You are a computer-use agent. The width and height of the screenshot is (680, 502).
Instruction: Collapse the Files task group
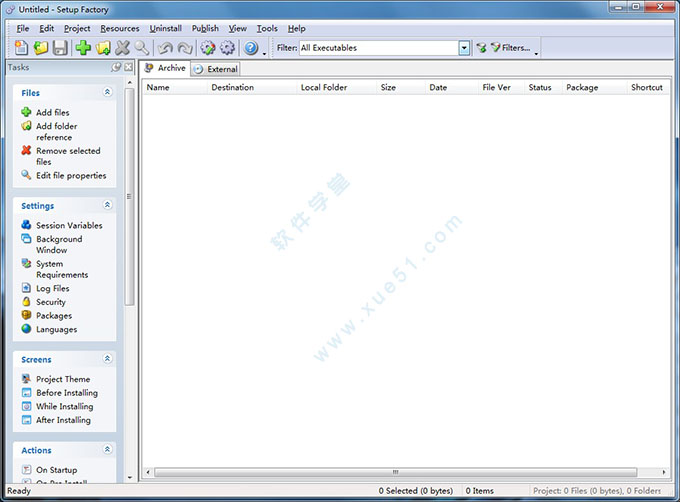point(108,92)
